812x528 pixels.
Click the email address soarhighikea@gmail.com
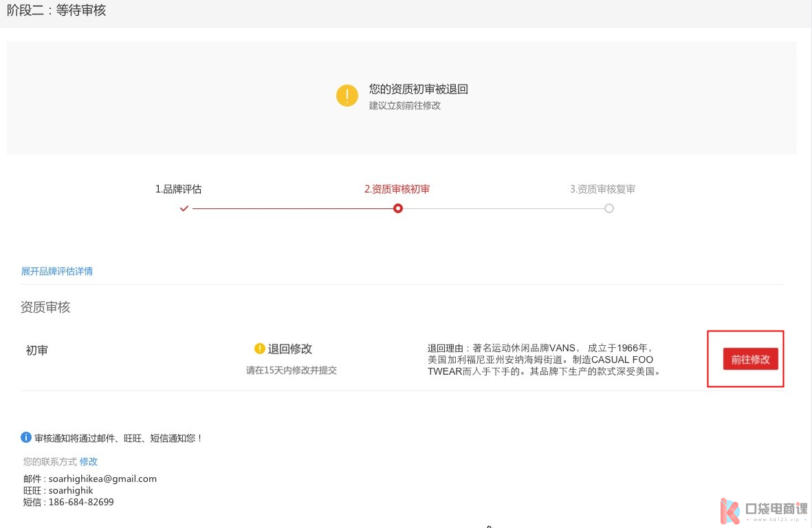[x=102, y=478]
